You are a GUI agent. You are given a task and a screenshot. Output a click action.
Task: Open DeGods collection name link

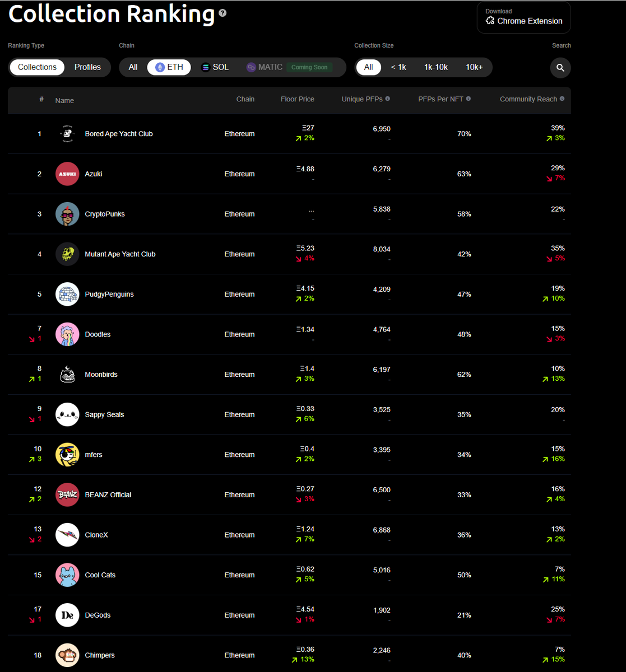[98, 615]
